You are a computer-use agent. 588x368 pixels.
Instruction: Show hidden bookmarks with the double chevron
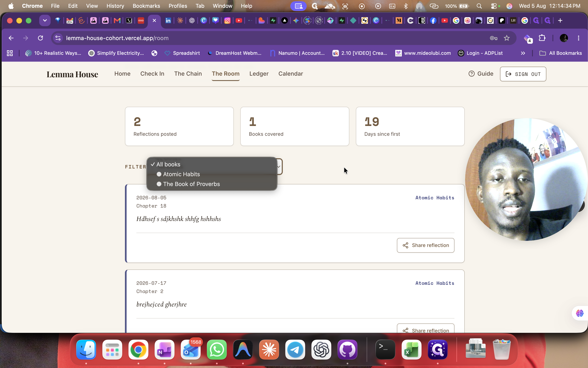click(523, 53)
